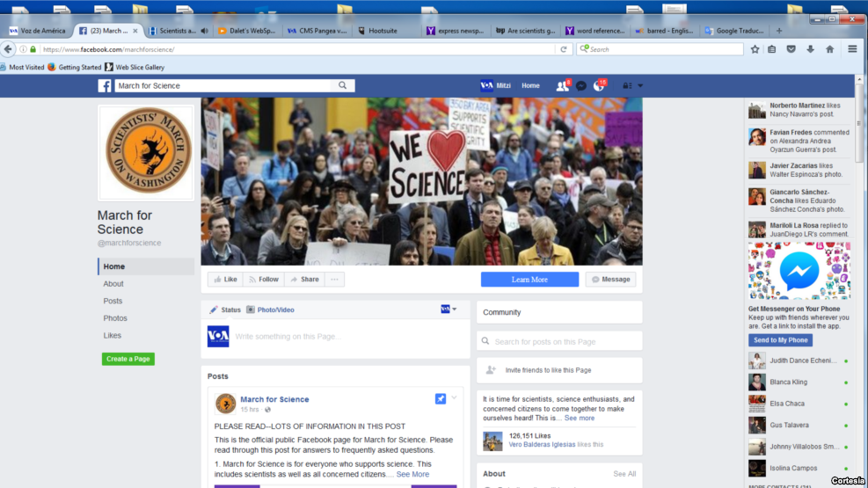Switch to CMS Pangea tab
This screenshot has width=868, height=488.
pyautogui.click(x=317, y=31)
